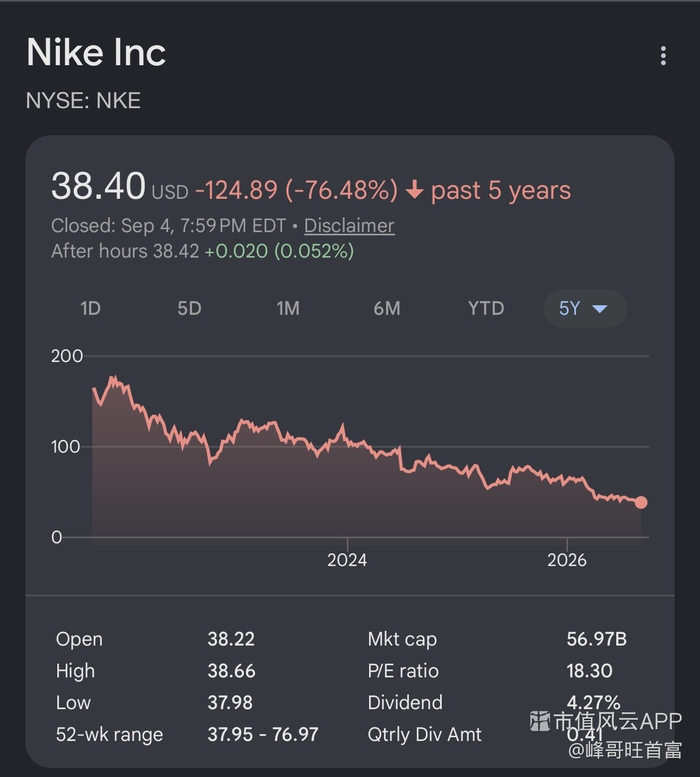Click the red down arrow trend icon
This screenshot has width=700, height=777.
click(415, 190)
